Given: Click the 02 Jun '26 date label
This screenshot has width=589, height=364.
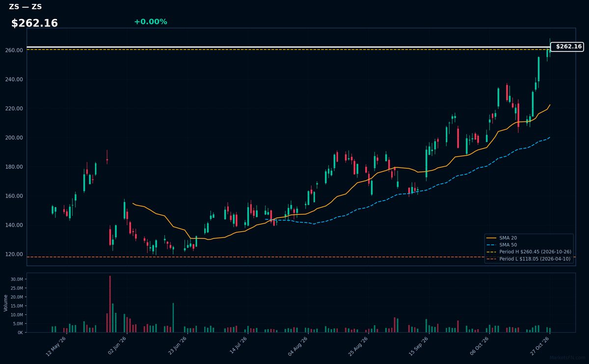Looking at the screenshot, I should click(116, 346).
